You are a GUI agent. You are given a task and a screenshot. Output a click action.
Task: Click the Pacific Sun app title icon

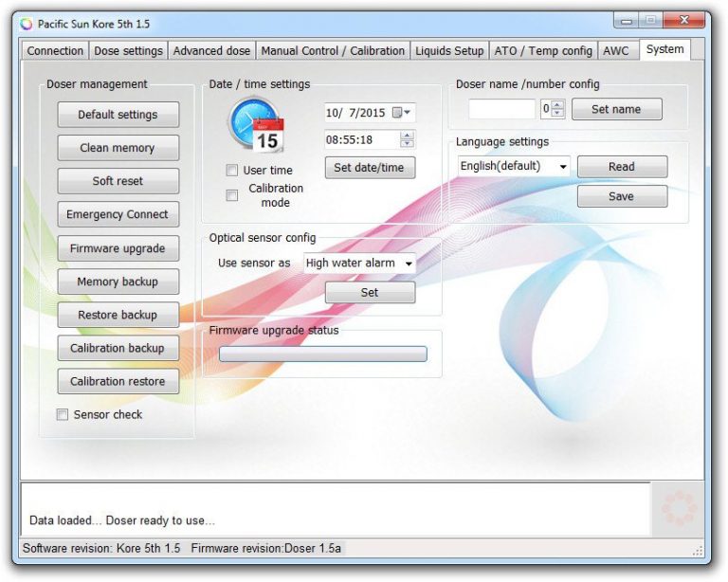(27, 24)
